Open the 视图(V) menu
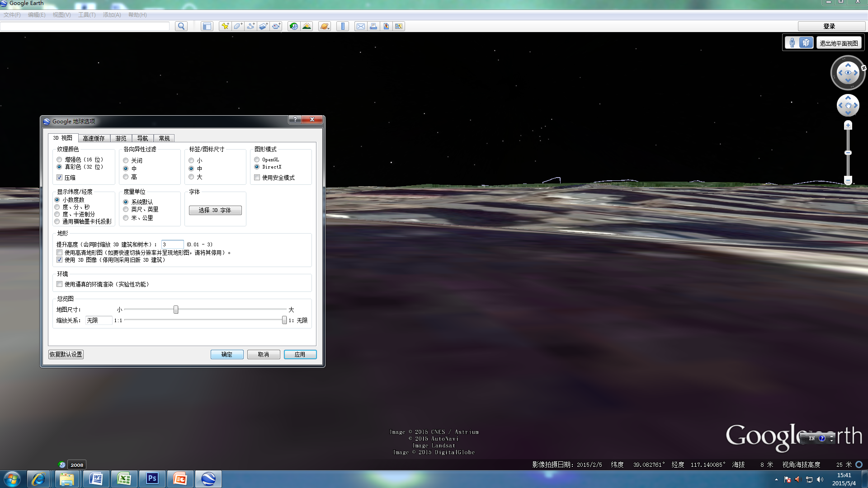 tap(61, 15)
